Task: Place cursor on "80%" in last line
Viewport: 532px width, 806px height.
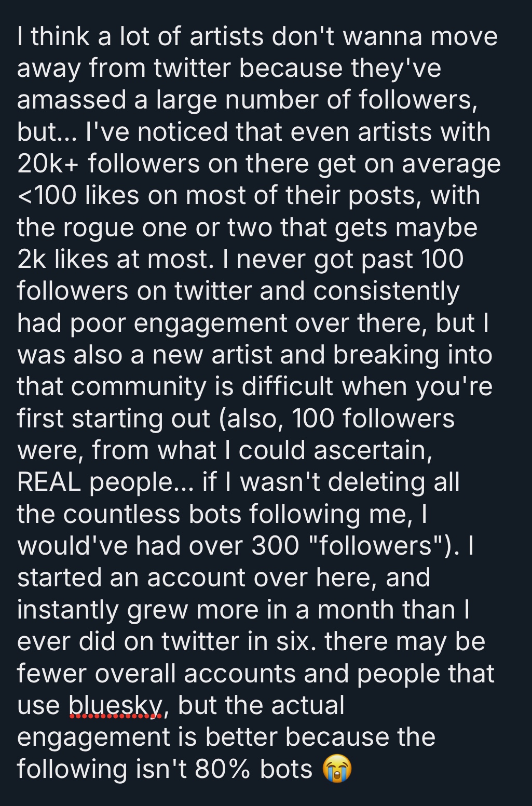Action: coord(223,769)
